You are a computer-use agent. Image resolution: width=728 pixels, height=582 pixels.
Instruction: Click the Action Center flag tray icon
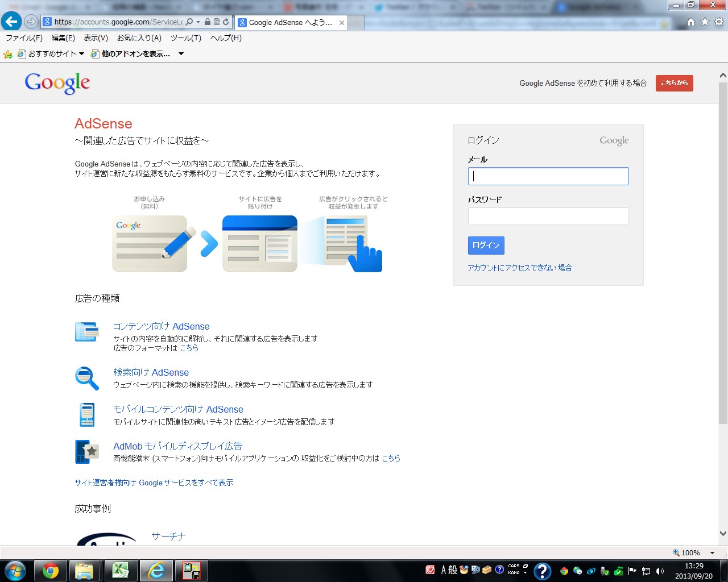pos(632,571)
